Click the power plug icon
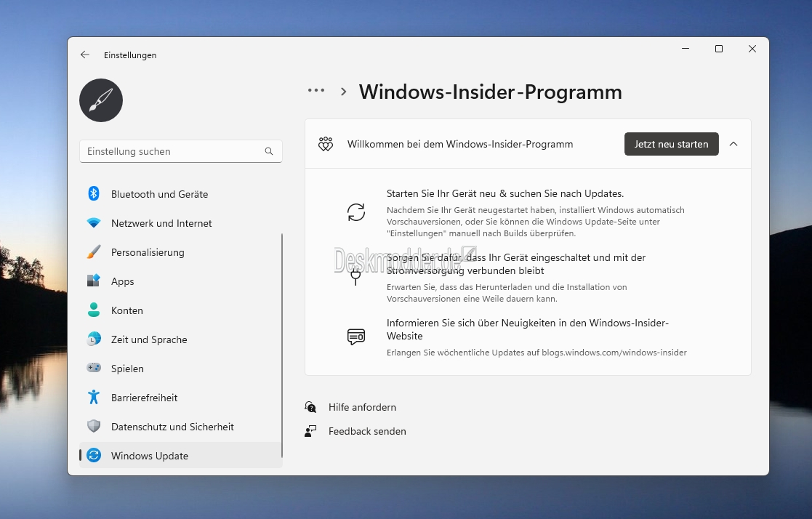 coord(355,277)
